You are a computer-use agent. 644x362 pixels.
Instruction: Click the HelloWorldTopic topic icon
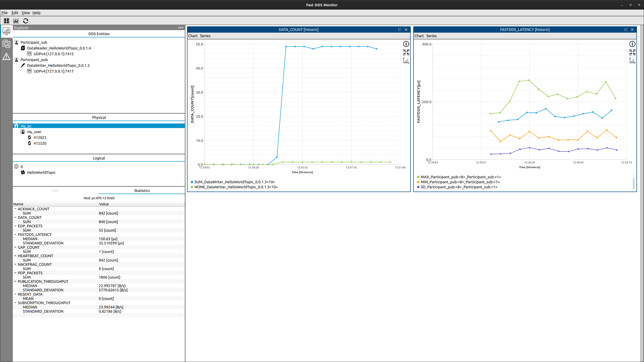(23, 172)
